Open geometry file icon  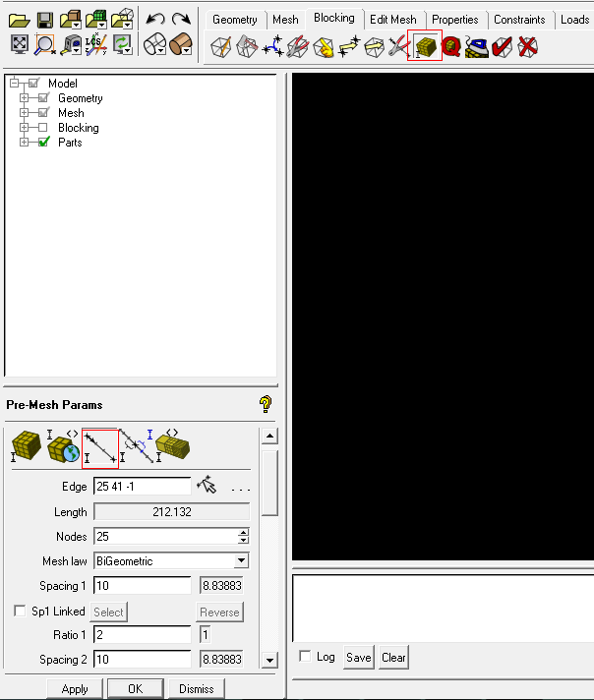point(70,20)
